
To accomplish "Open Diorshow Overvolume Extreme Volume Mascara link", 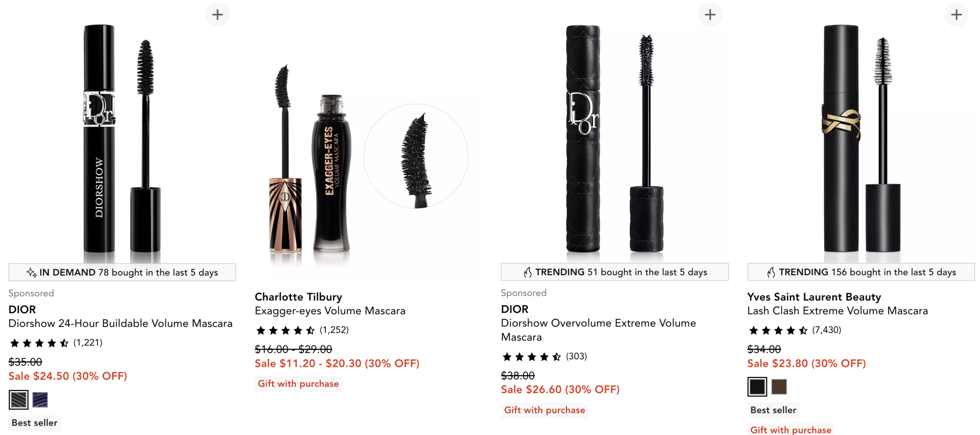I will pyautogui.click(x=598, y=330).
